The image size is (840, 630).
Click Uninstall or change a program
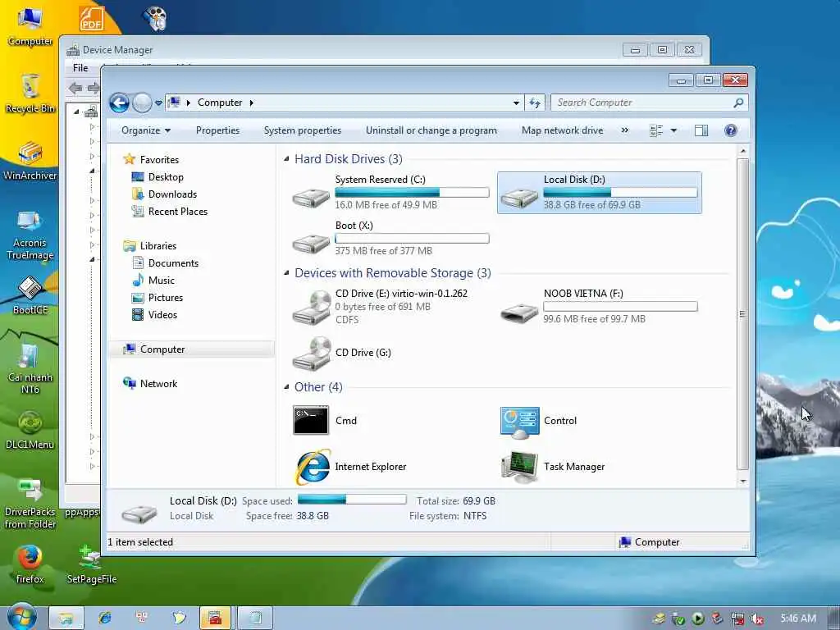click(x=431, y=130)
